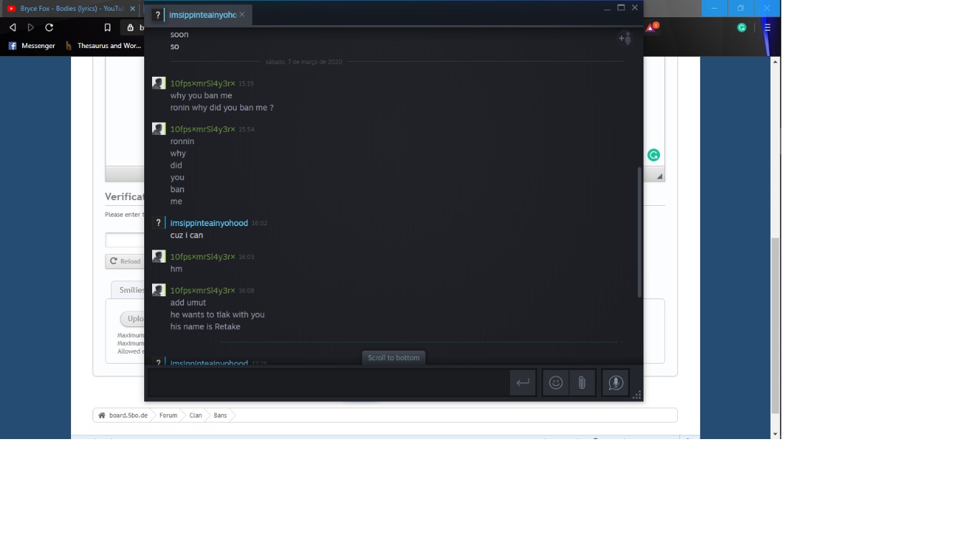Close the imsippinteainyohood chat tab
Screen dimensions: 980x551
[242, 14]
